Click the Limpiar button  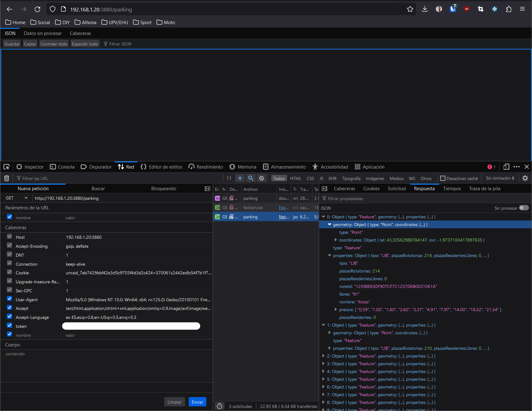point(174,402)
